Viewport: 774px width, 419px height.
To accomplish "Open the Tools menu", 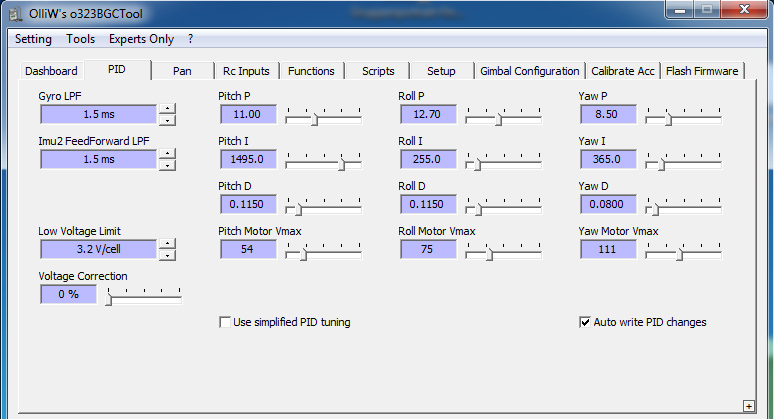I will [x=80, y=39].
